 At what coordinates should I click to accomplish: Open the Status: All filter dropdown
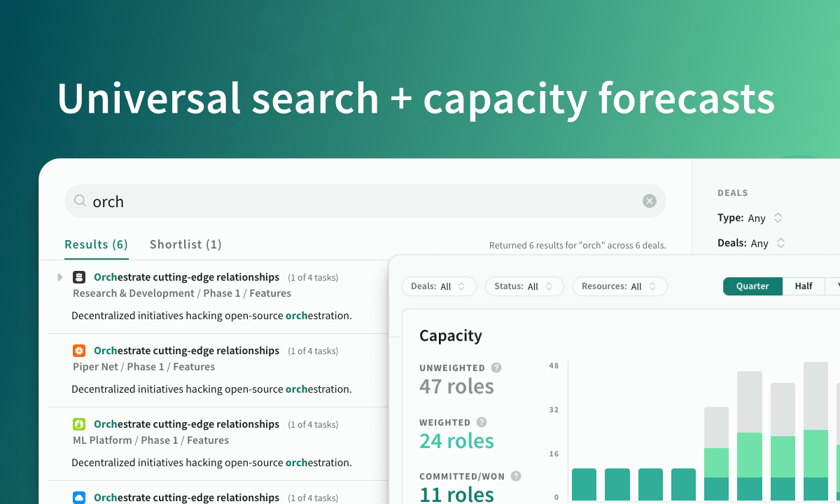click(x=524, y=286)
